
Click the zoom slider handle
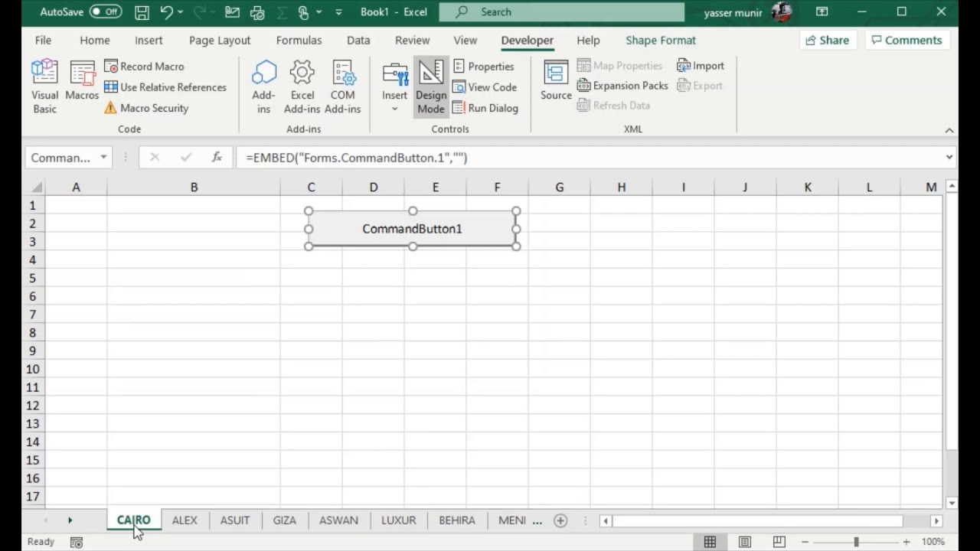point(856,542)
